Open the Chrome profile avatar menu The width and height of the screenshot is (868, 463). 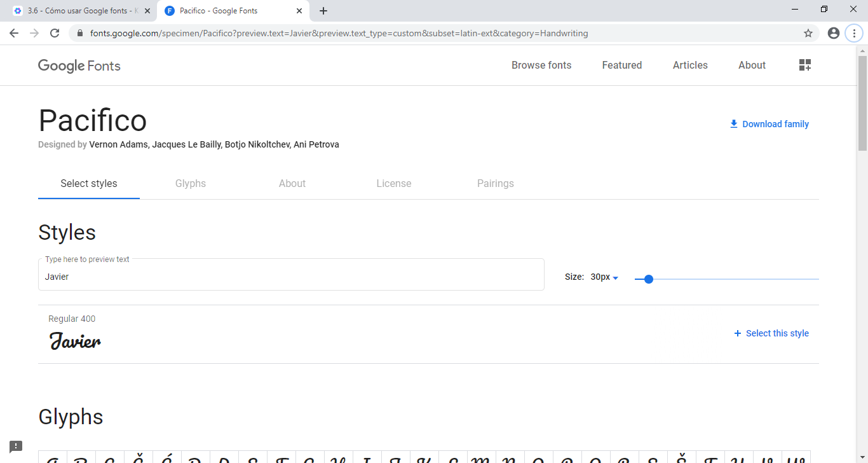coord(834,33)
